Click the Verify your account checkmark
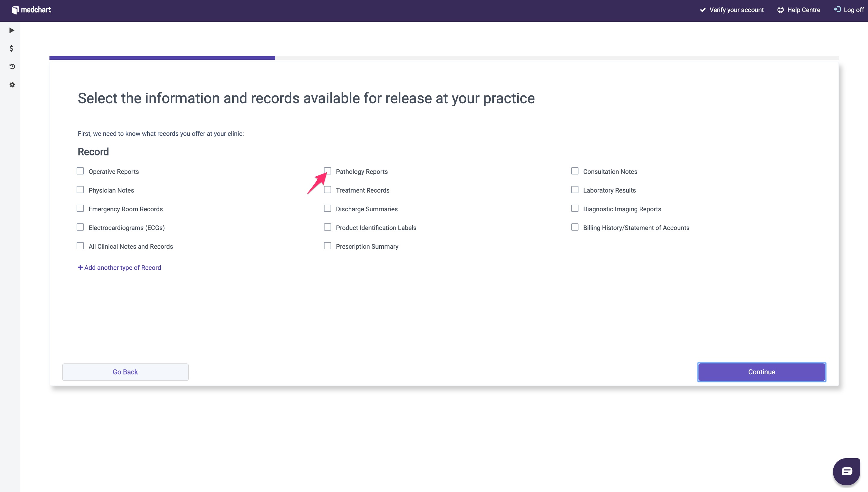Image resolution: width=868 pixels, height=492 pixels. (x=702, y=10)
